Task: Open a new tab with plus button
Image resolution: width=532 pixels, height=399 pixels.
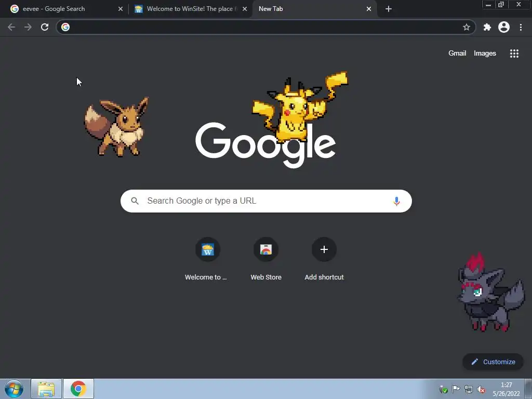Action: (x=389, y=9)
